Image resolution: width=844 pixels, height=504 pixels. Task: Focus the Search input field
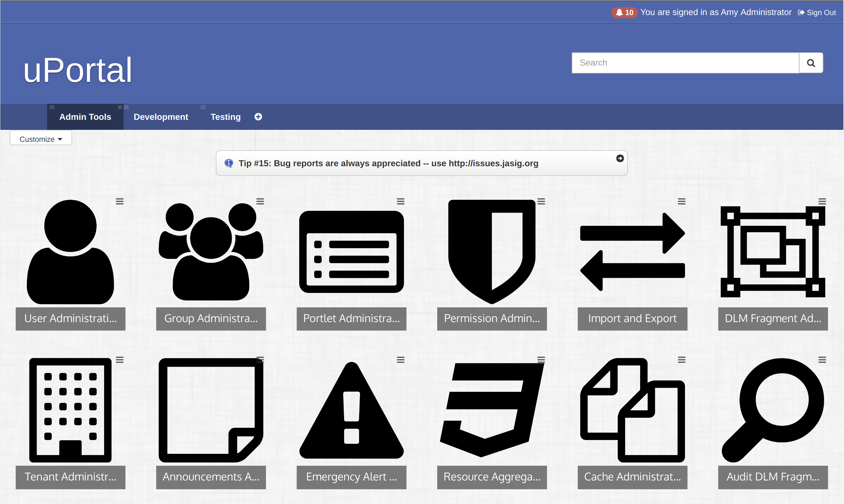click(685, 63)
